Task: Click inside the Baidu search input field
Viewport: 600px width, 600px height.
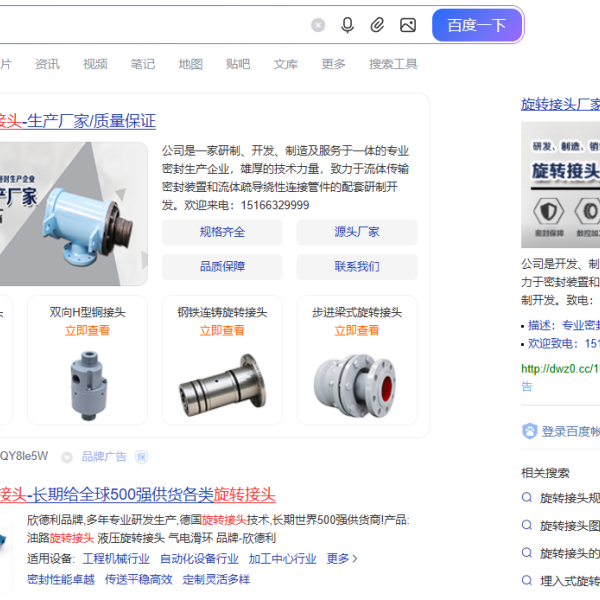Action: coord(153,25)
